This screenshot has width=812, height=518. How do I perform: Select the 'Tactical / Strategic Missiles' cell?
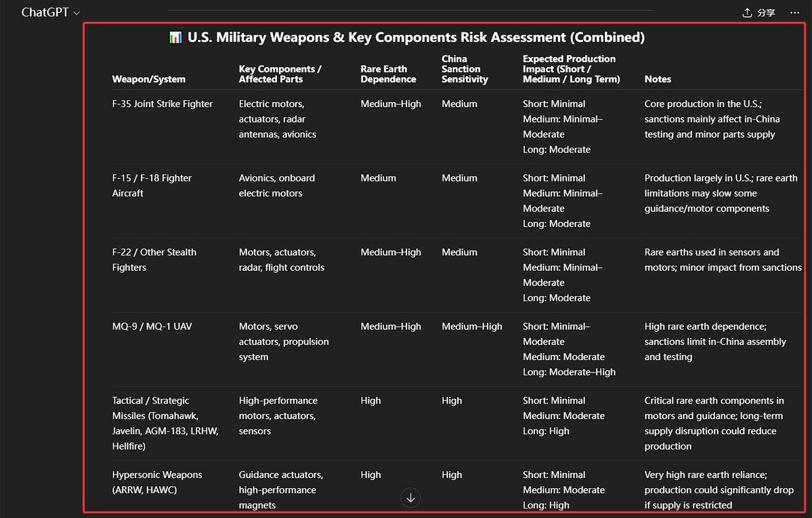pyautogui.click(x=165, y=423)
